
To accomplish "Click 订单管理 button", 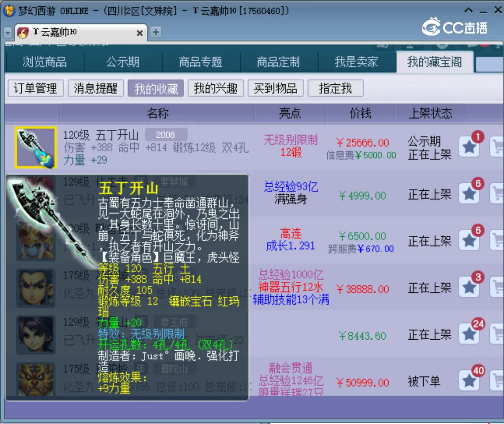I will 35,88.
